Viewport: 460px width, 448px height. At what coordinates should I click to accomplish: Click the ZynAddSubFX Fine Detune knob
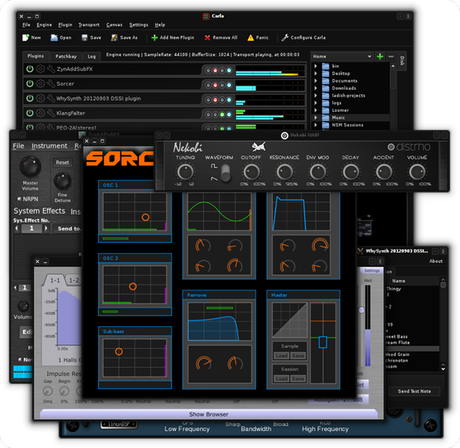[x=62, y=181]
